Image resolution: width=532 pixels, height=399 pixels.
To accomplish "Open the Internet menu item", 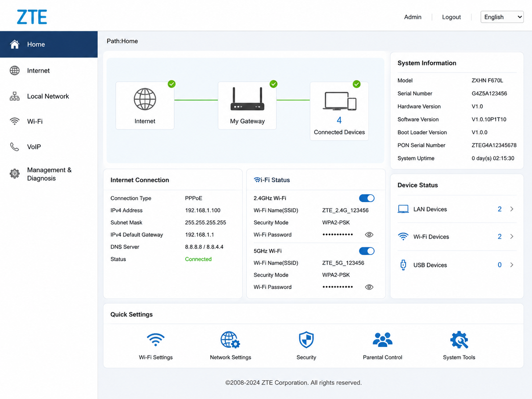I will click(49, 71).
